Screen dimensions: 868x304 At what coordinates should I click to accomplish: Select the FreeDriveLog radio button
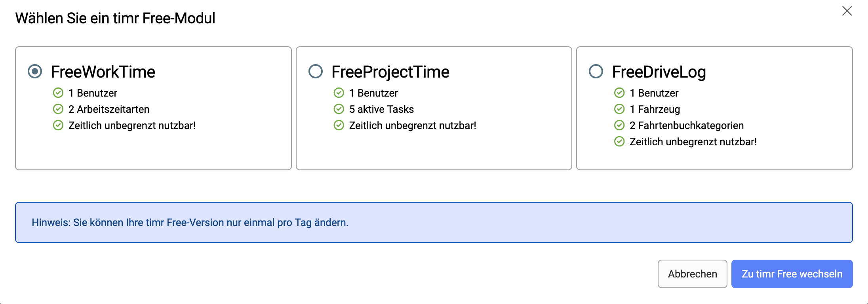[596, 72]
